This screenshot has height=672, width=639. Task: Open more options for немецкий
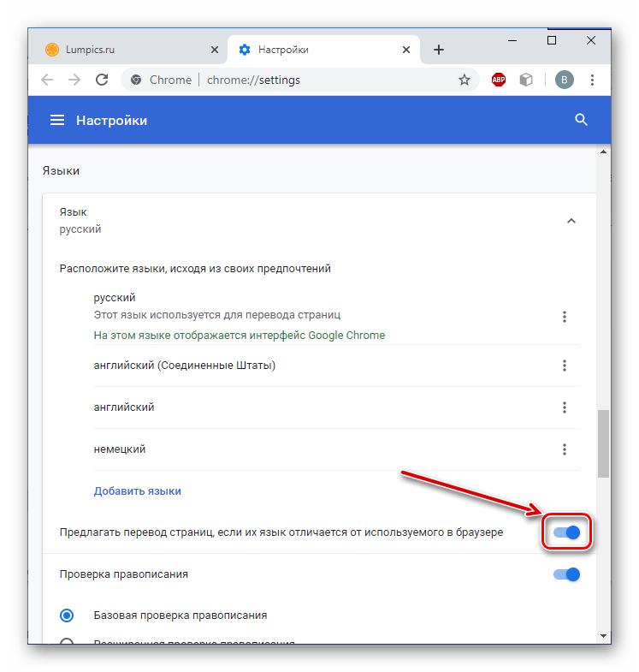pos(564,449)
